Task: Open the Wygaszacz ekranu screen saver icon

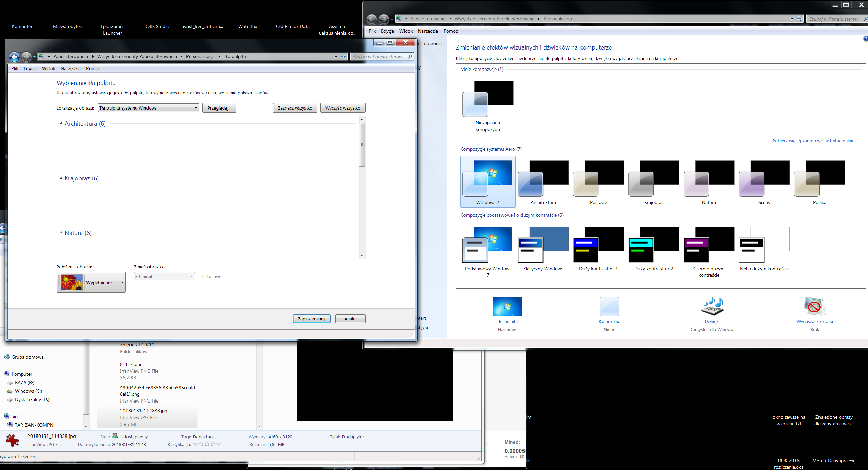Action: [x=814, y=307]
